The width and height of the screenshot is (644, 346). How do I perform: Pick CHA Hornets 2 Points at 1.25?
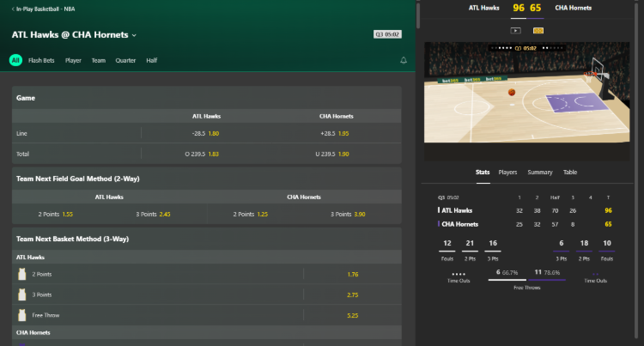(x=251, y=215)
